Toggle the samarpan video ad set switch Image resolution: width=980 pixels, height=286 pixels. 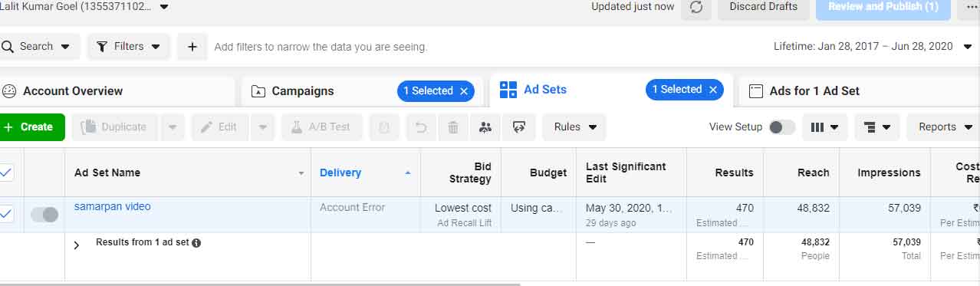click(44, 215)
